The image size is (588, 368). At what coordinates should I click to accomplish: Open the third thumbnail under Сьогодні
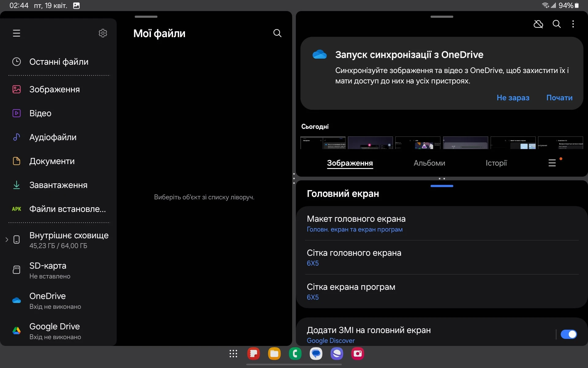(x=418, y=143)
